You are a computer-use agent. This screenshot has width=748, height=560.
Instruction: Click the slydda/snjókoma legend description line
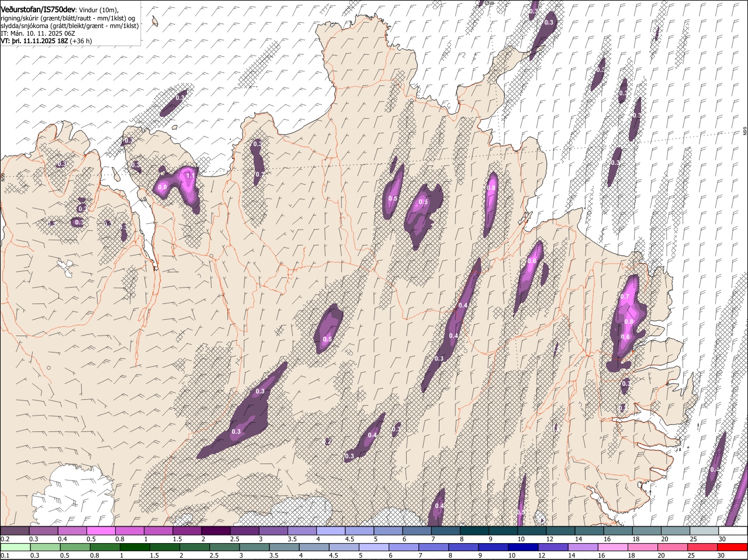coord(70,26)
